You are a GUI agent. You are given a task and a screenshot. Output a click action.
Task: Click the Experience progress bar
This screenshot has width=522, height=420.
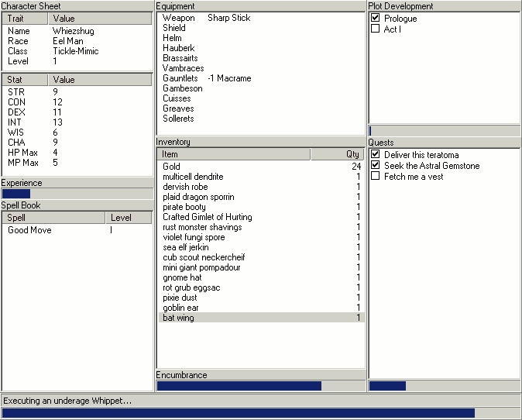[x=77, y=194]
